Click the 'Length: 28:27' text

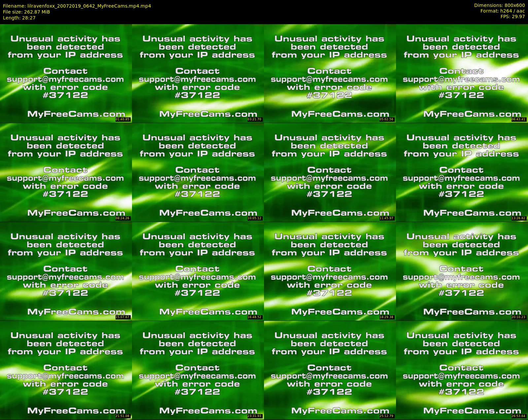tap(19, 18)
